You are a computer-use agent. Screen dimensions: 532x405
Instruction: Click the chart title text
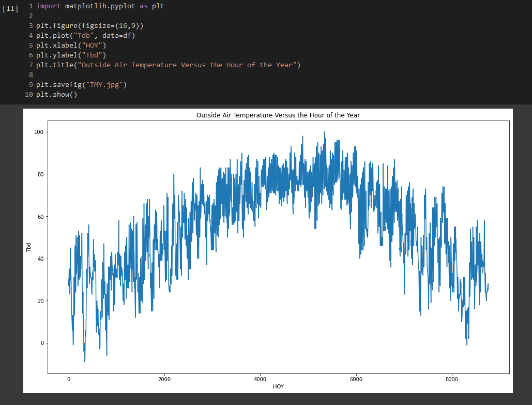point(278,115)
